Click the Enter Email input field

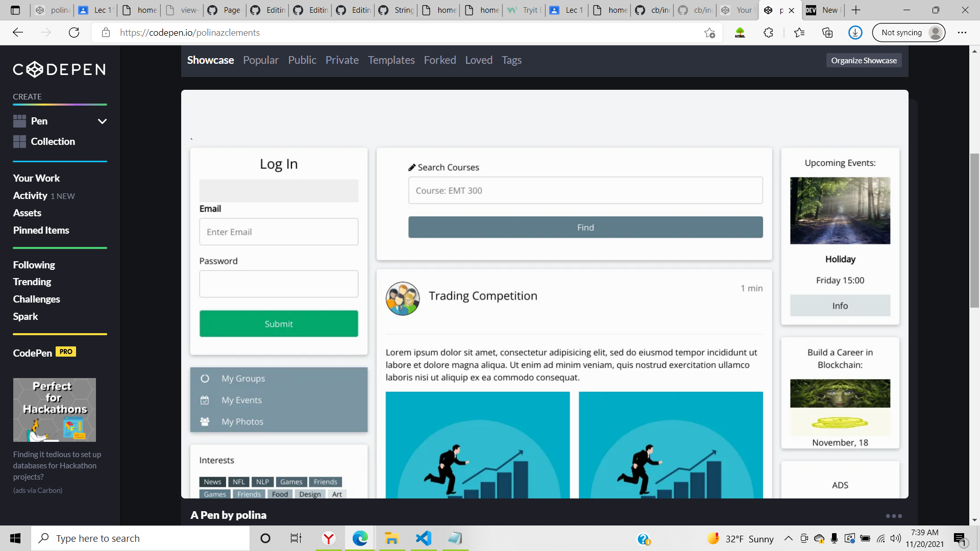(278, 231)
